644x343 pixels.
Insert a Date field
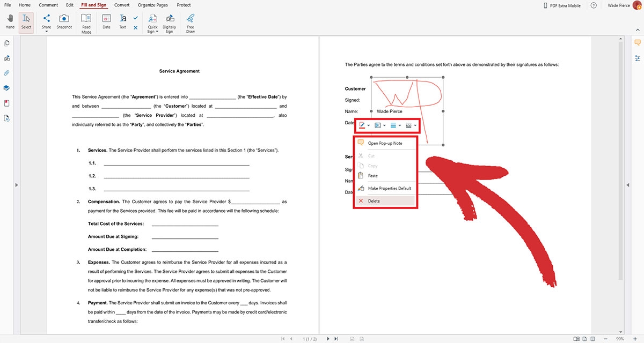coord(106,21)
